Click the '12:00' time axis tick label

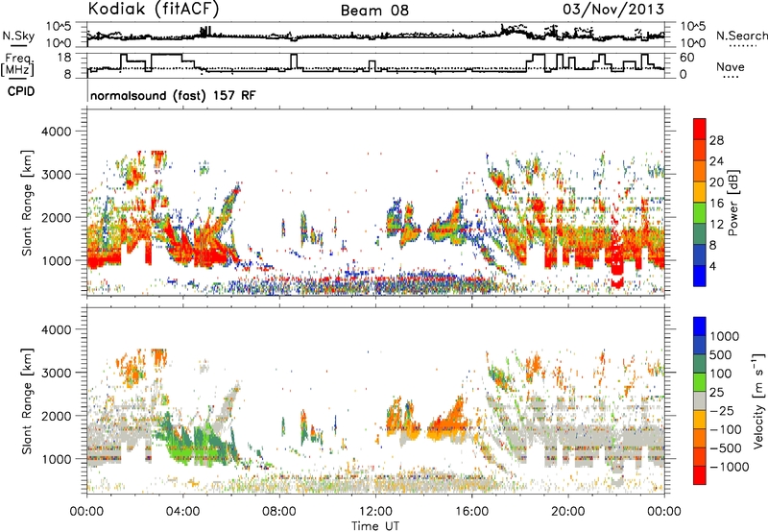[375, 511]
